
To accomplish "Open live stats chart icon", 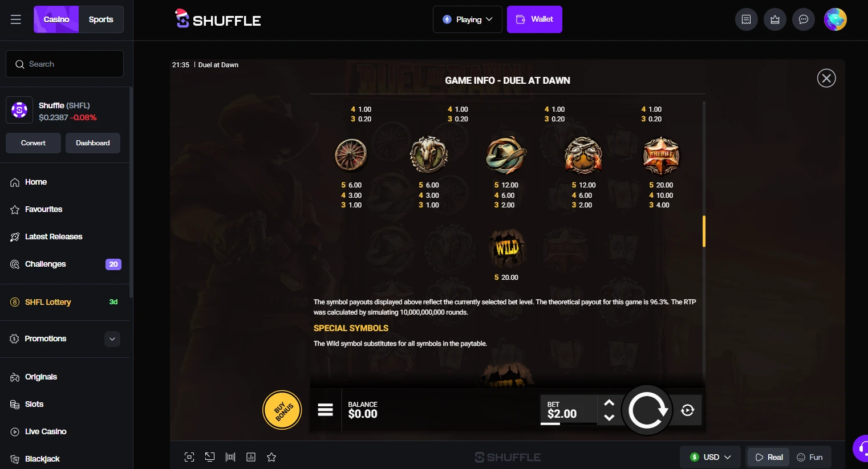I will point(251,457).
